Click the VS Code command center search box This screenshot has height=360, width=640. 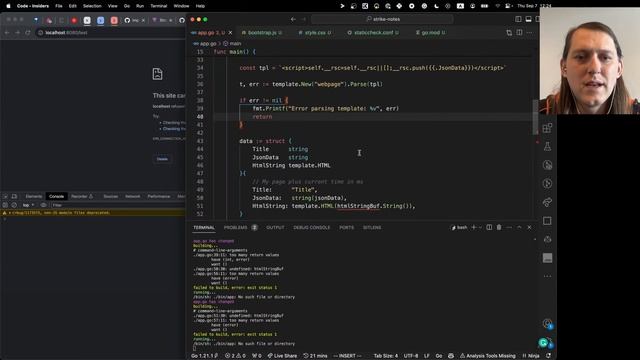click(382, 19)
